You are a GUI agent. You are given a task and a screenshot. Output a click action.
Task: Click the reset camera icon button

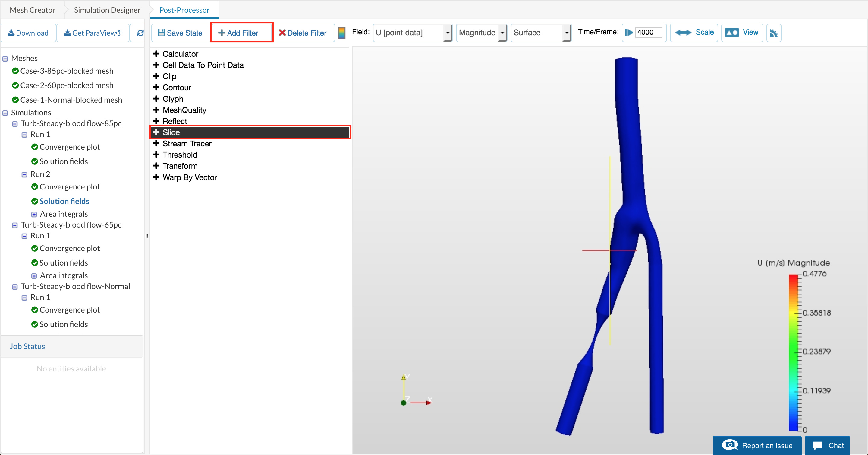(x=773, y=33)
